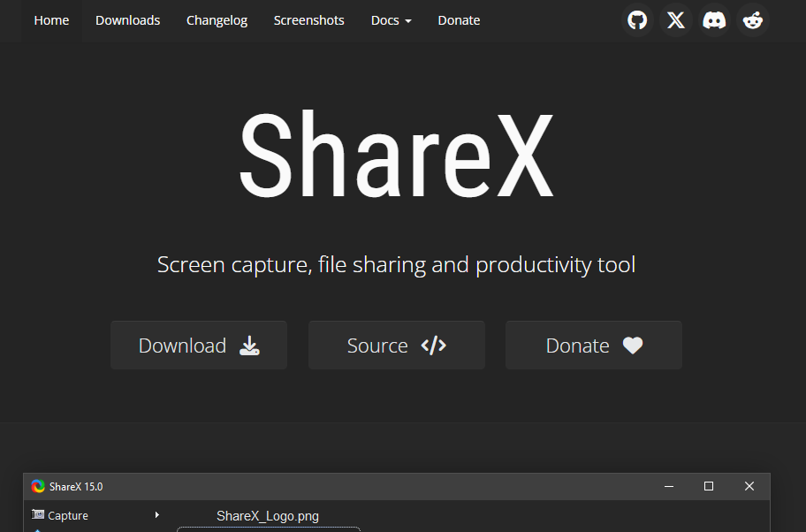Open the X (Twitter) icon link

pos(676,20)
